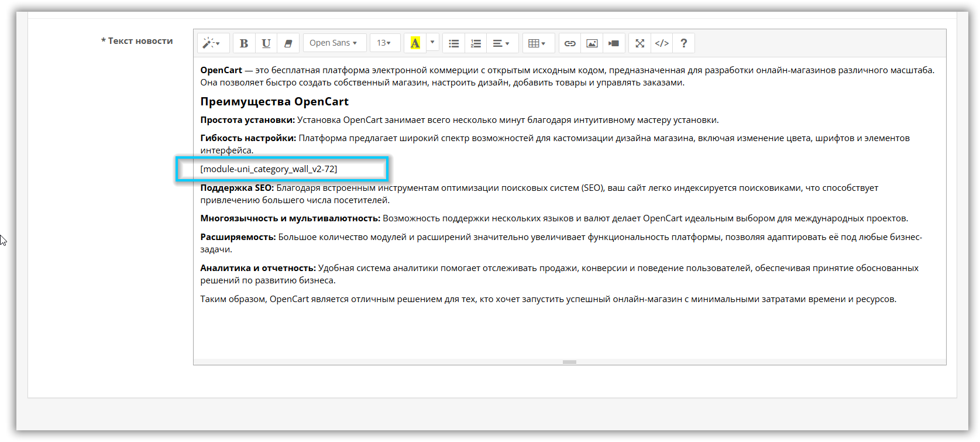This screenshot has width=980, height=442.
Task: Click the closing paragraph starting 'Таким образом'
Action: [548, 299]
